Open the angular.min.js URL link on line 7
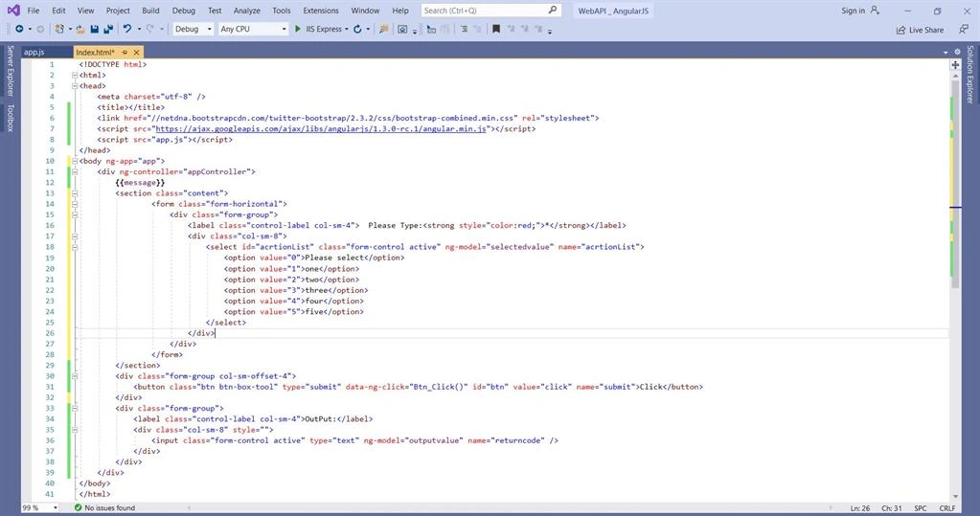980x516 pixels. coord(321,128)
